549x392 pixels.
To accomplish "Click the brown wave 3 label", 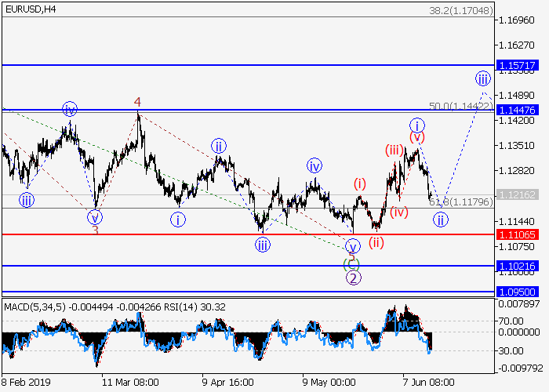I will point(95,230).
